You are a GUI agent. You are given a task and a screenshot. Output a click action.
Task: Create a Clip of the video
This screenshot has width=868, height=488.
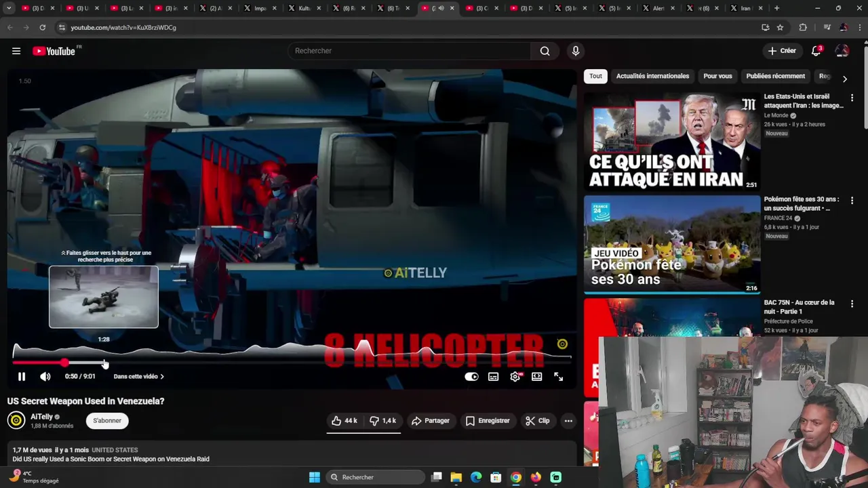[x=538, y=421]
